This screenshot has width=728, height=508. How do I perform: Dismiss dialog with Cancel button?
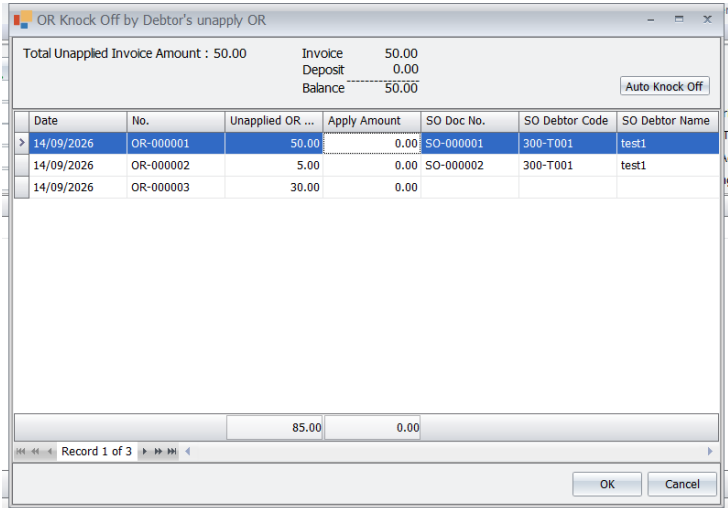(682, 484)
